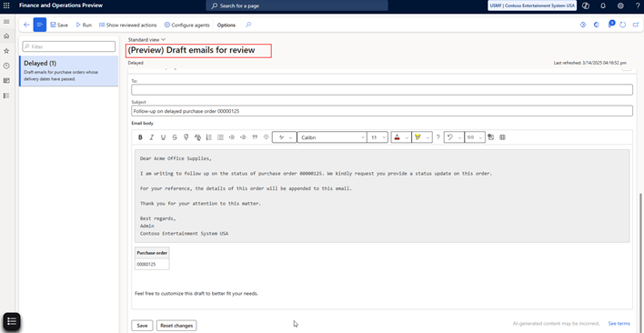Click the clear formatting icon
Viewport: 644px width, 333px height.
click(x=197, y=137)
